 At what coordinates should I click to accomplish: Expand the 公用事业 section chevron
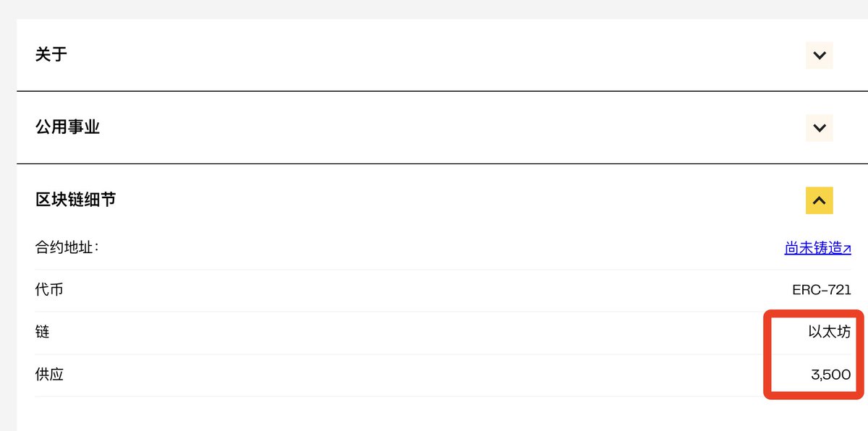coord(819,128)
